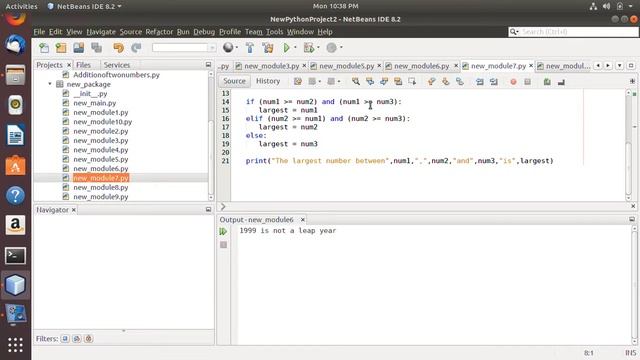Screen dimensions: 640x360
Task: Switch to the Services tab
Action: tap(117, 65)
